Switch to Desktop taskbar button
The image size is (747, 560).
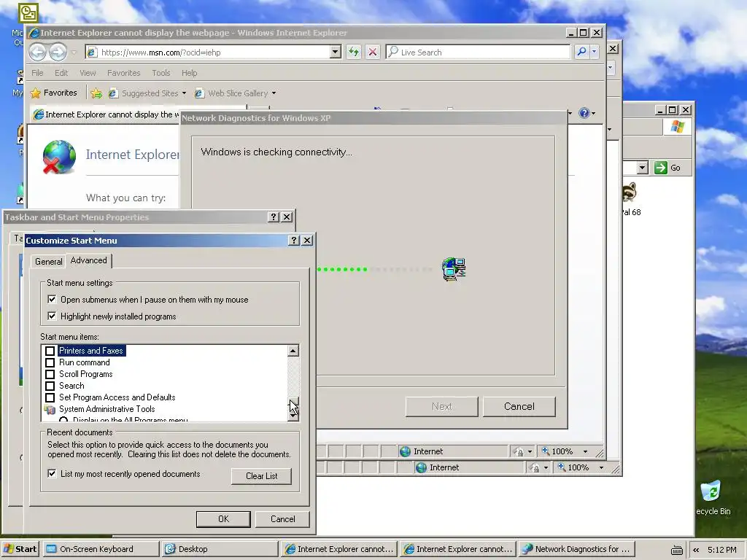(x=219, y=549)
